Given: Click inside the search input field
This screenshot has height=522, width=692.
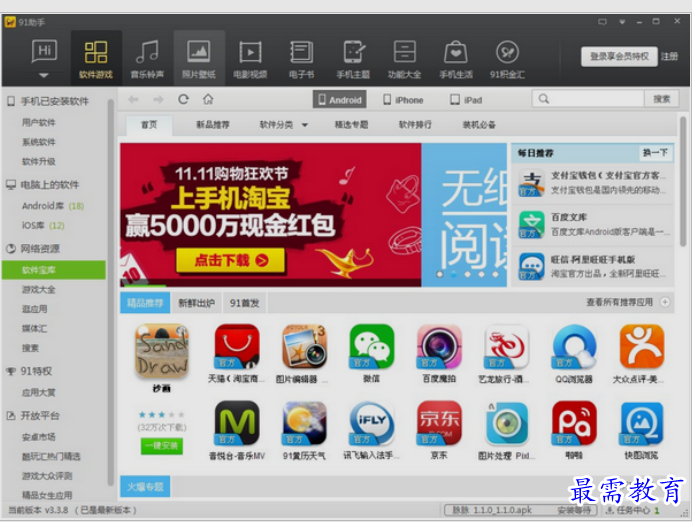Looking at the screenshot, I should 587,99.
